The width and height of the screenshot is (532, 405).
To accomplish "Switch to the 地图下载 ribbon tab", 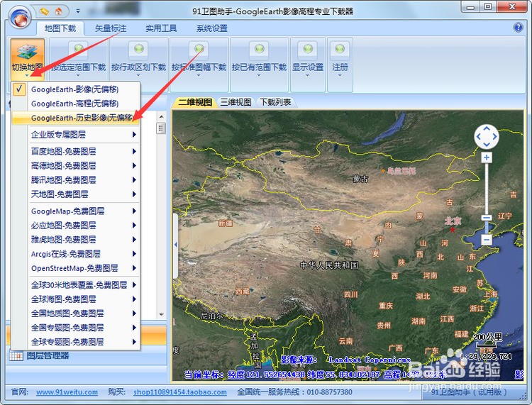I will pos(60,28).
